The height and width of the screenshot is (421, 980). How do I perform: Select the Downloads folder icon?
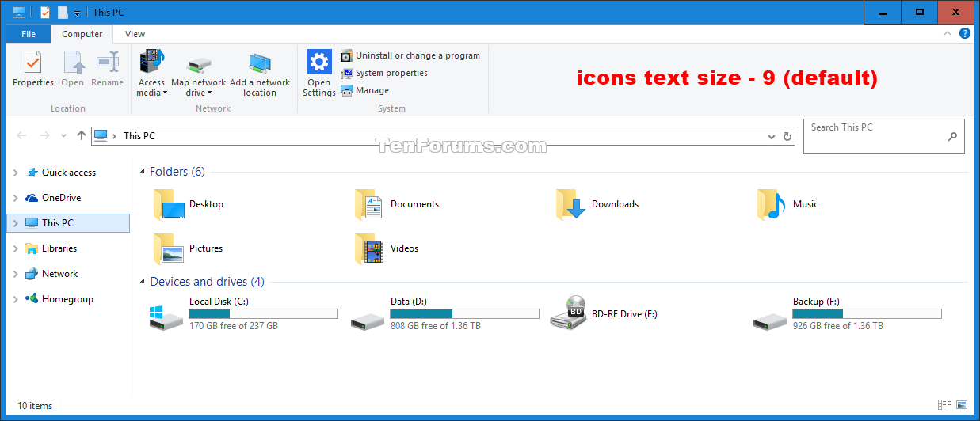click(x=570, y=204)
